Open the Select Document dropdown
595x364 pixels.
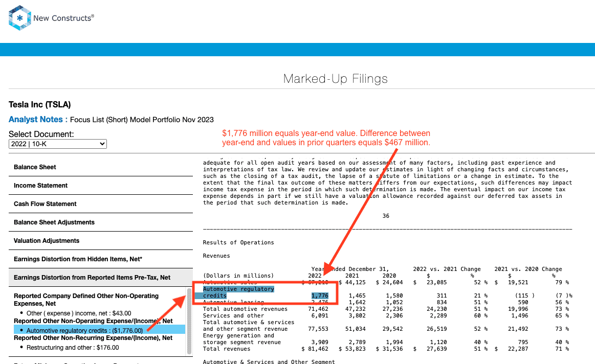tap(58, 144)
